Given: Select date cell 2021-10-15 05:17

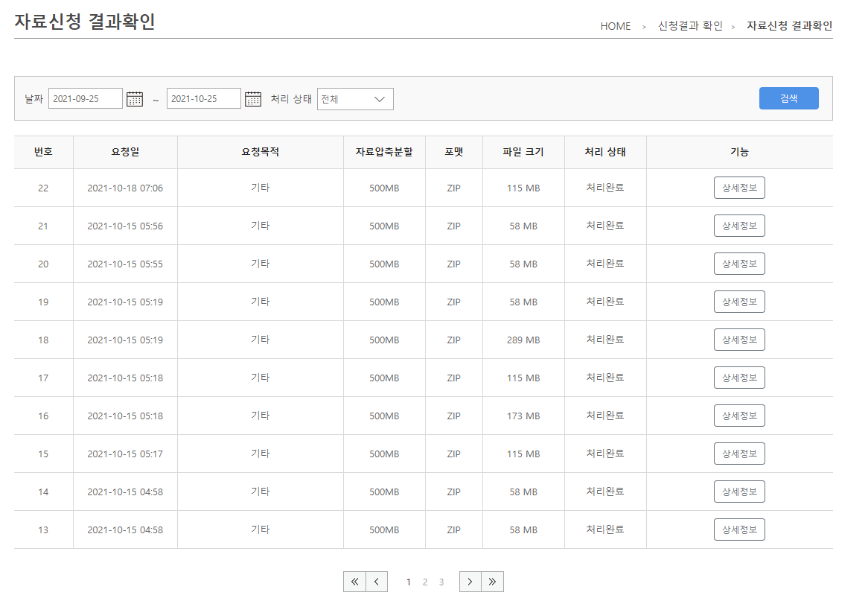Looking at the screenshot, I should tap(125, 454).
